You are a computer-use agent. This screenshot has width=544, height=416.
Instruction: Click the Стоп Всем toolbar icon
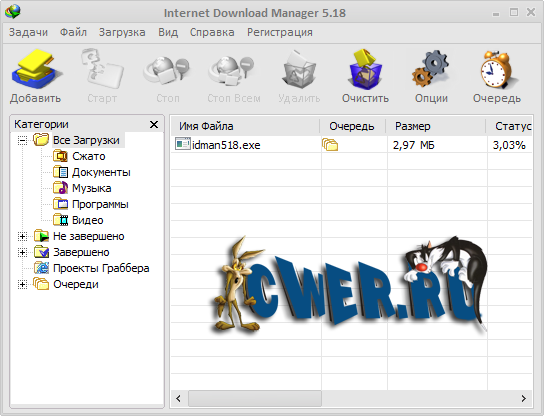coord(232,71)
